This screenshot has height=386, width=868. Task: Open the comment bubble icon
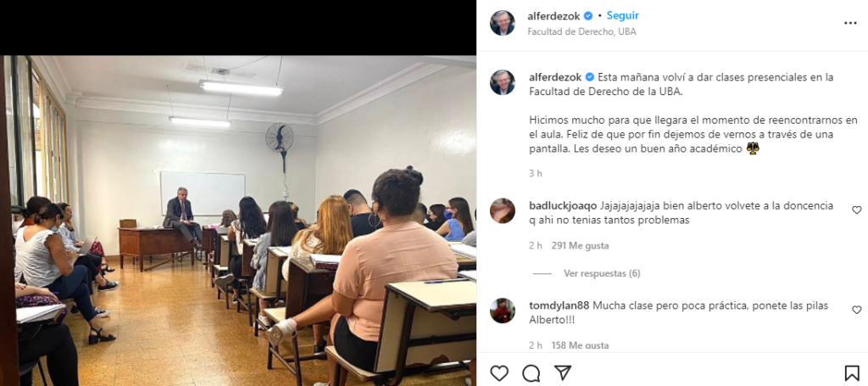531,373
